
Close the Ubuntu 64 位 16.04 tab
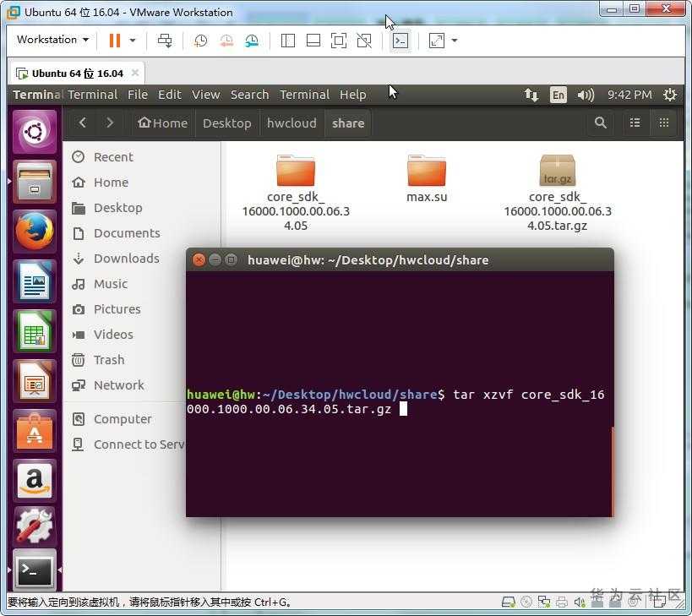[135, 73]
